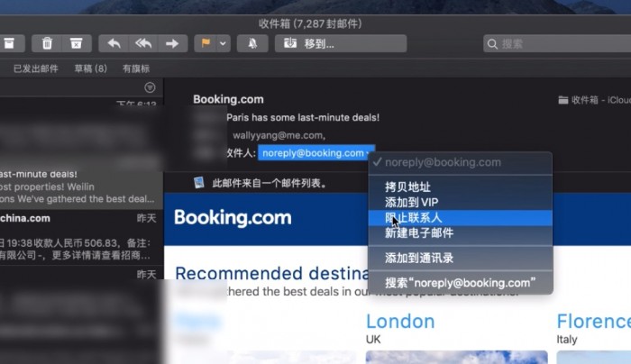Screen dimensions: 631x364
Task: Flag message with orange flag icon
Action: click(x=206, y=43)
